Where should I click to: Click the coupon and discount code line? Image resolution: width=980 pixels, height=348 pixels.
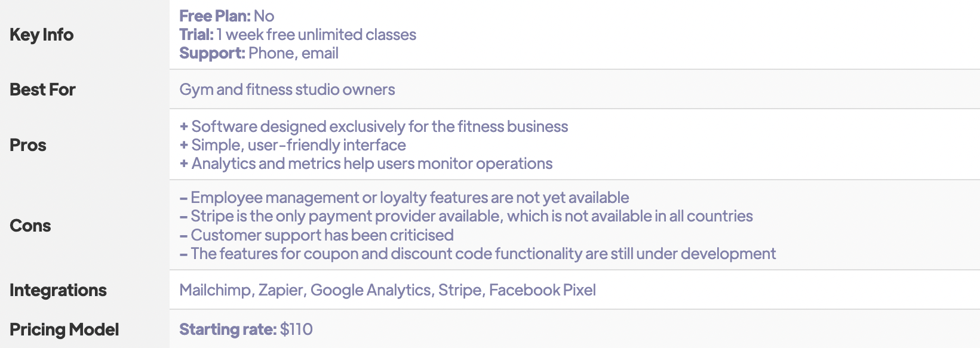click(478, 254)
